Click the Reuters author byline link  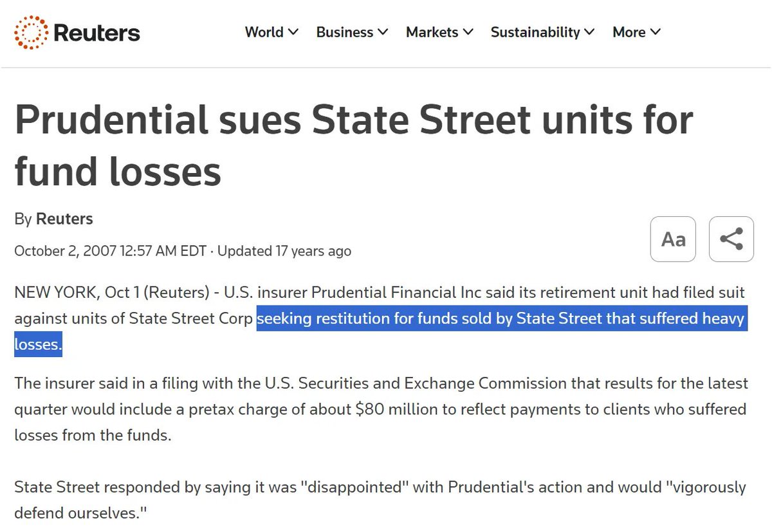tap(64, 219)
